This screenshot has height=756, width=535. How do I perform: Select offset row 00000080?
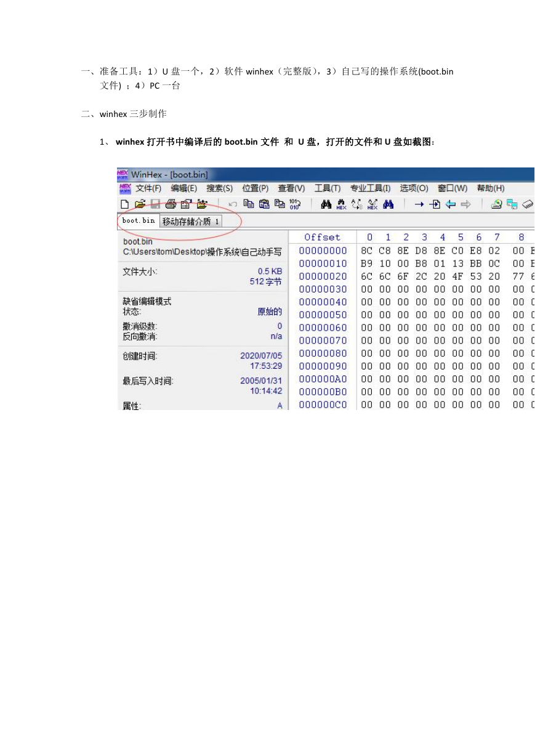[323, 353]
